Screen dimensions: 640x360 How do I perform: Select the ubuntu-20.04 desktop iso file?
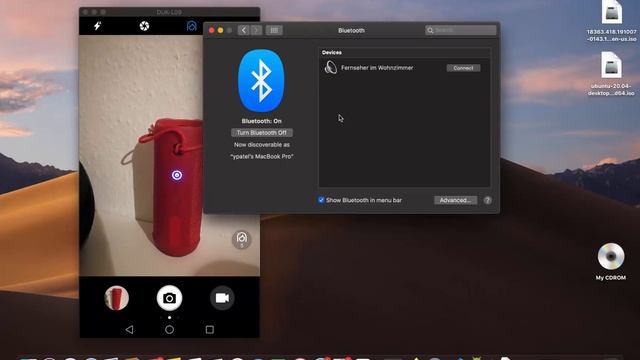coord(611,74)
